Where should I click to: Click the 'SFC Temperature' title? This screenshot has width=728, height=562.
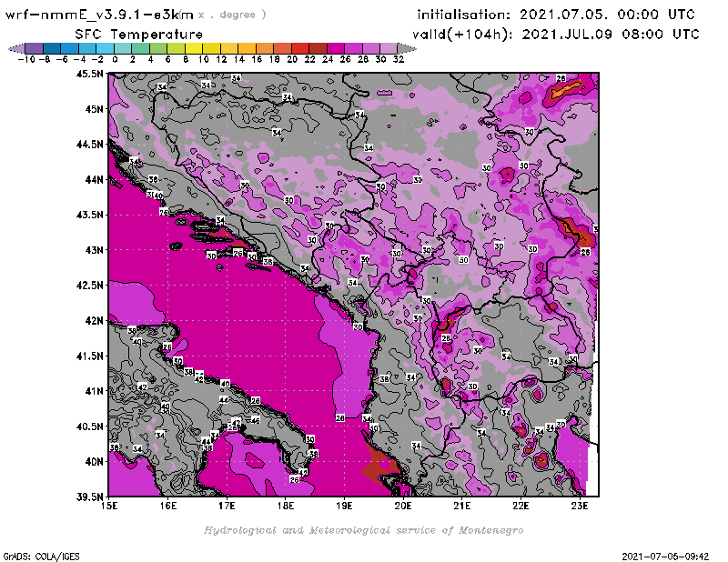pos(139,35)
